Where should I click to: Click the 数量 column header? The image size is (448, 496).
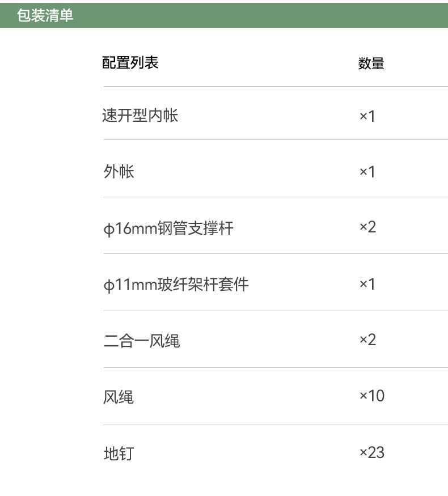(371, 64)
